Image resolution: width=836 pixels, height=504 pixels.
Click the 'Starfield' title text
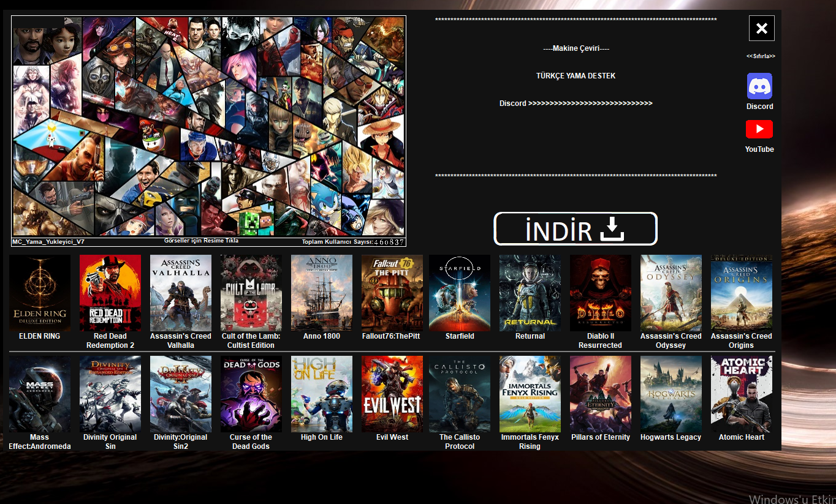coord(460,336)
